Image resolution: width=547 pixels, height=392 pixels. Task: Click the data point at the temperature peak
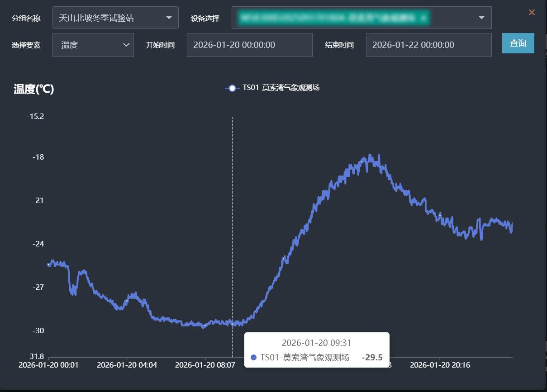362,161
